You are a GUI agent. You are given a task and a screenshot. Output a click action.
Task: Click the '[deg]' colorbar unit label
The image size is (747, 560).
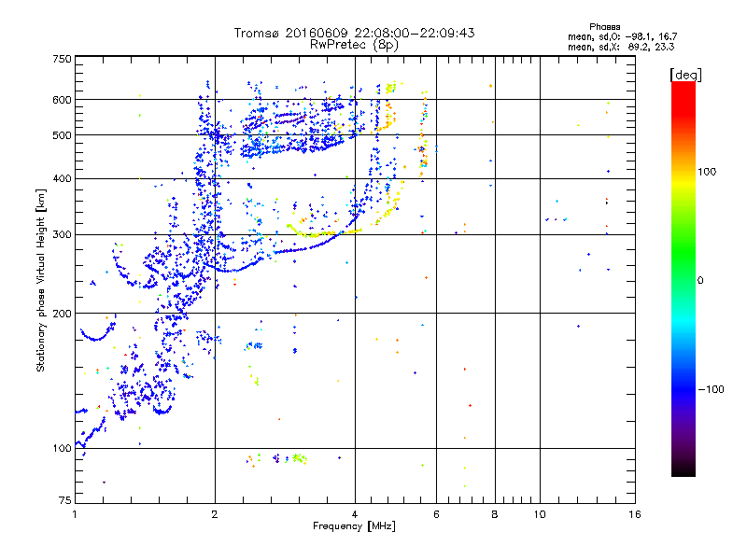coord(685,75)
